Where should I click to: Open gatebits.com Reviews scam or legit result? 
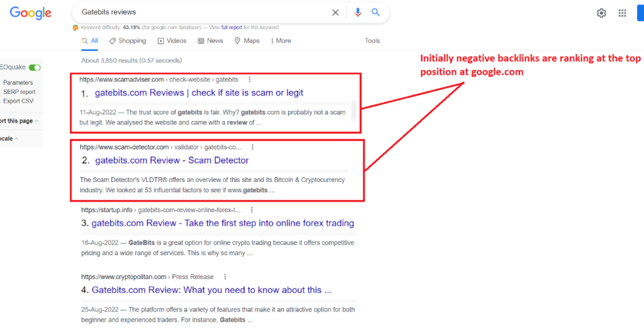point(199,93)
